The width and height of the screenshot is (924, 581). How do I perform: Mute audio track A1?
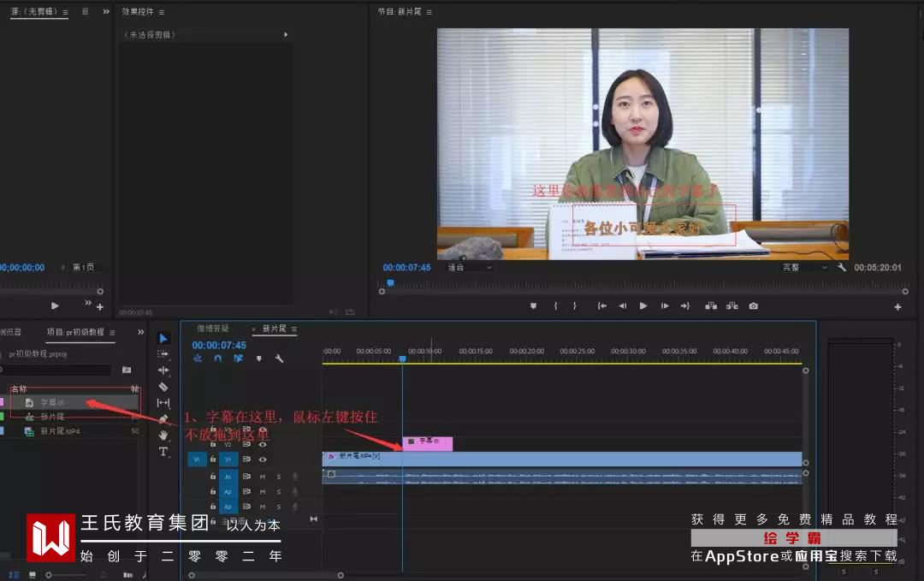(x=263, y=476)
